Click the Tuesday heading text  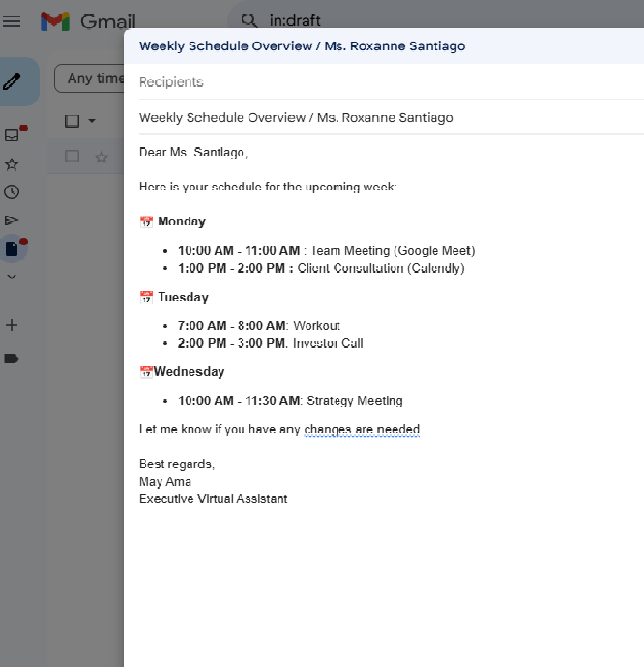point(184,297)
